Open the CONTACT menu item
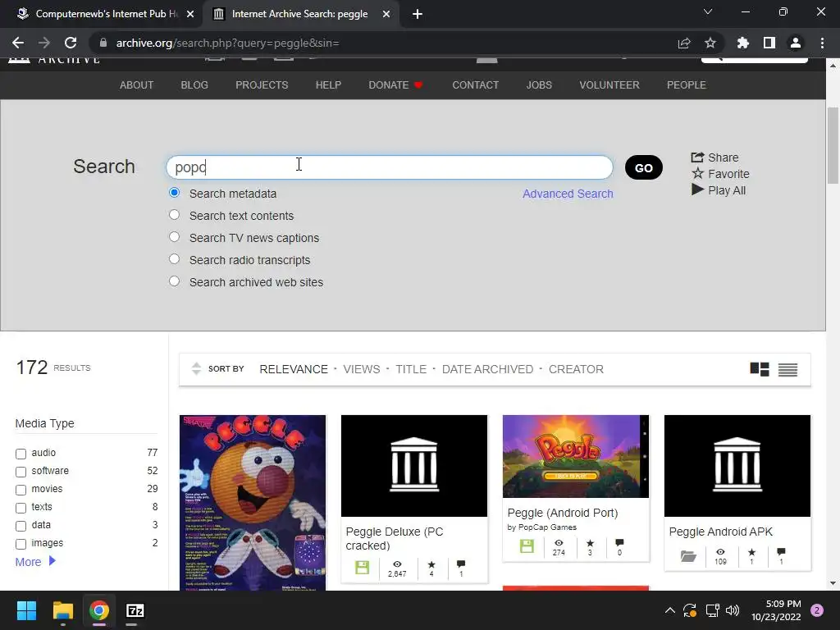The width and height of the screenshot is (840, 630). (475, 85)
